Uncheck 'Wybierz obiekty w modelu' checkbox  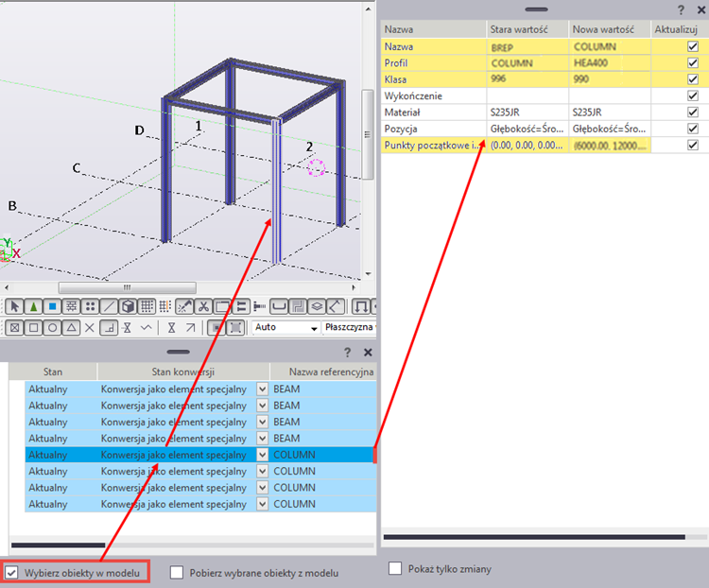coord(11,572)
